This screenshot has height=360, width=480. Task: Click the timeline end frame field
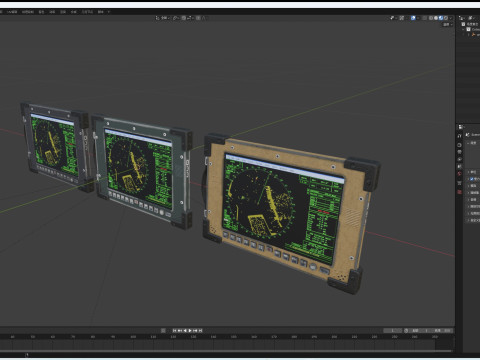(x=442, y=331)
